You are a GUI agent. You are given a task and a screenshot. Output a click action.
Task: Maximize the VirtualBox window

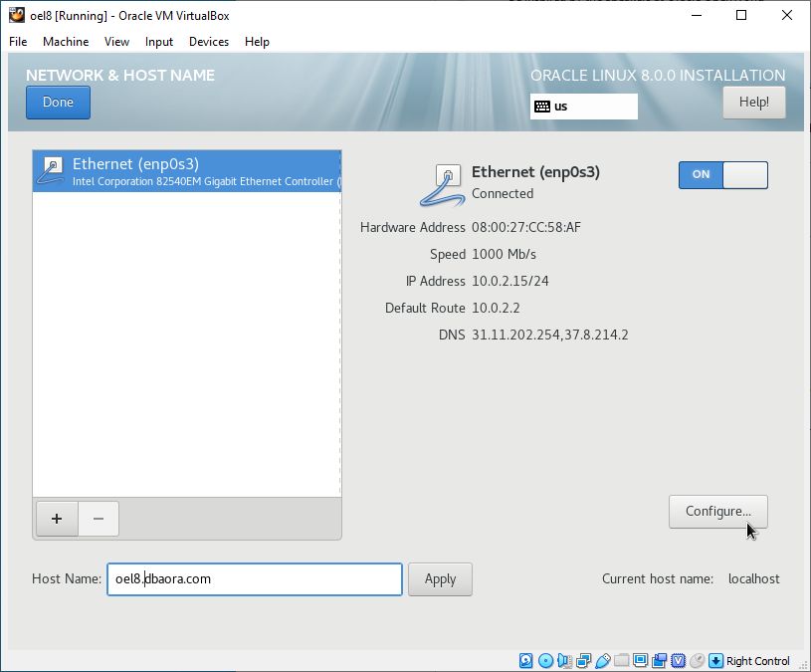point(741,15)
